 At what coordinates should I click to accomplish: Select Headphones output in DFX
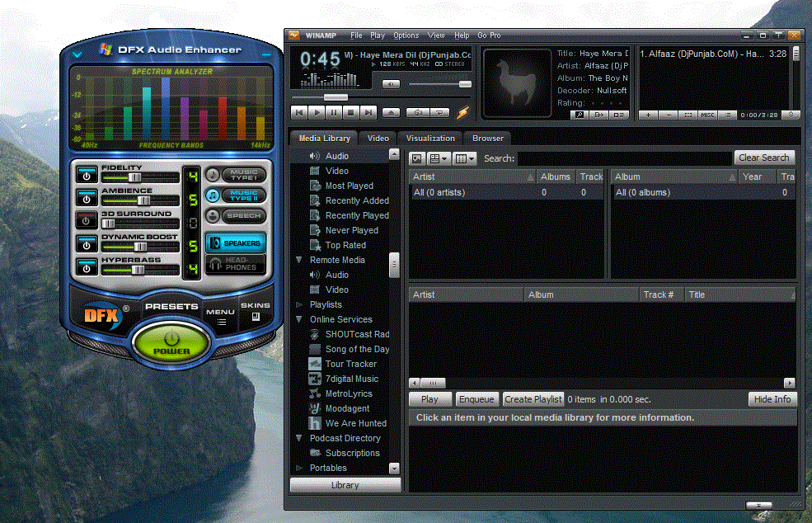236,264
